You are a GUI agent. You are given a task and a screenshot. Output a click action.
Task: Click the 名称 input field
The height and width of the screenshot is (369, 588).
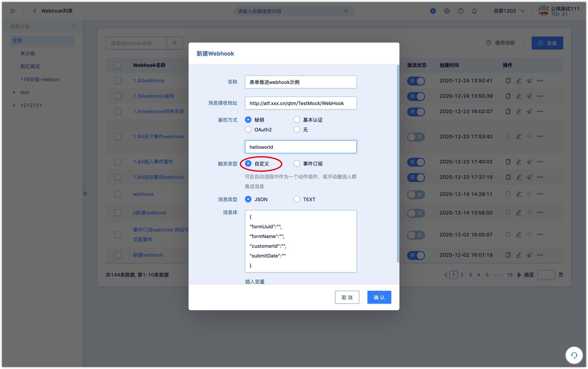300,82
